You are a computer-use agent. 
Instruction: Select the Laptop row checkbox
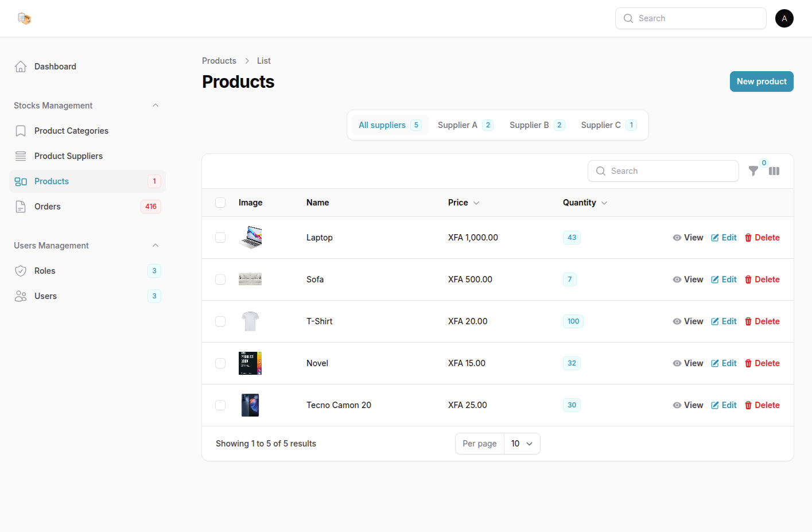coord(220,238)
